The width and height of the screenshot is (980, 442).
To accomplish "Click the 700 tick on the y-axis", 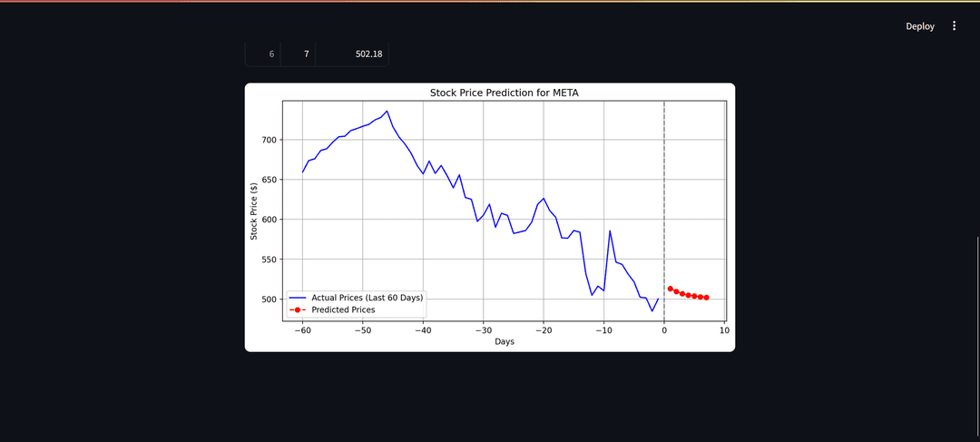I will coord(269,140).
